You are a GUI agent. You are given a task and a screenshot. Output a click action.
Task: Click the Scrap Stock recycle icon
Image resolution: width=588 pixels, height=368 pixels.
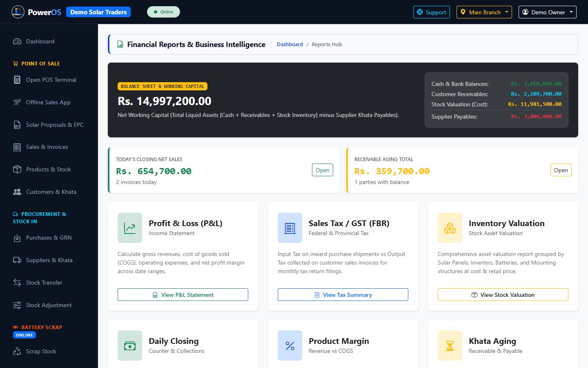coord(17,352)
